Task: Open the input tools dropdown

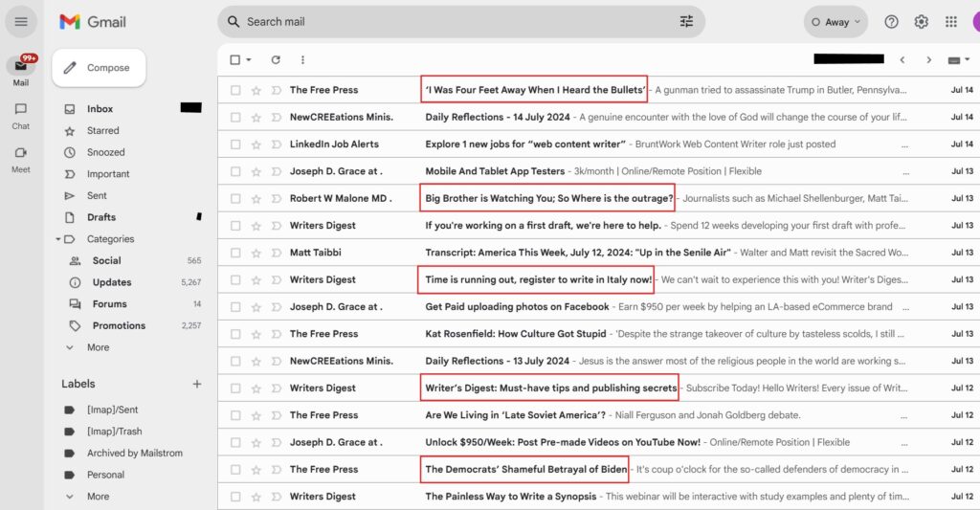Action: click(x=959, y=60)
